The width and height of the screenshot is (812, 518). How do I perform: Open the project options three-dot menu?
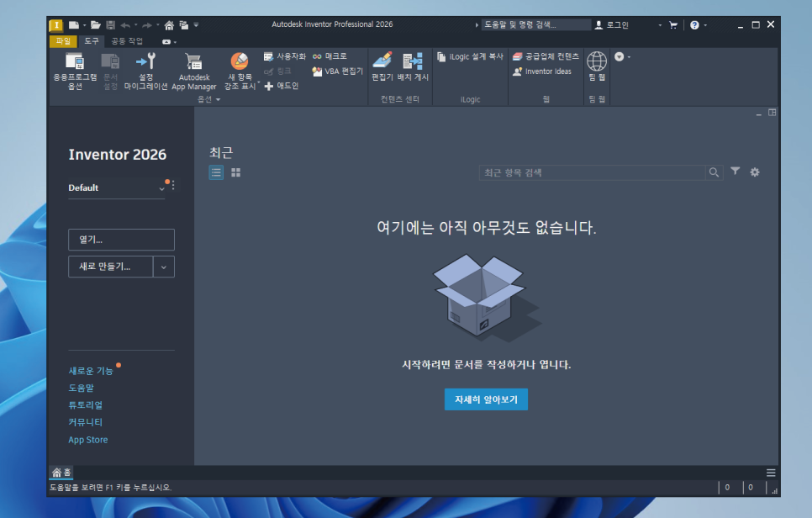click(x=173, y=185)
